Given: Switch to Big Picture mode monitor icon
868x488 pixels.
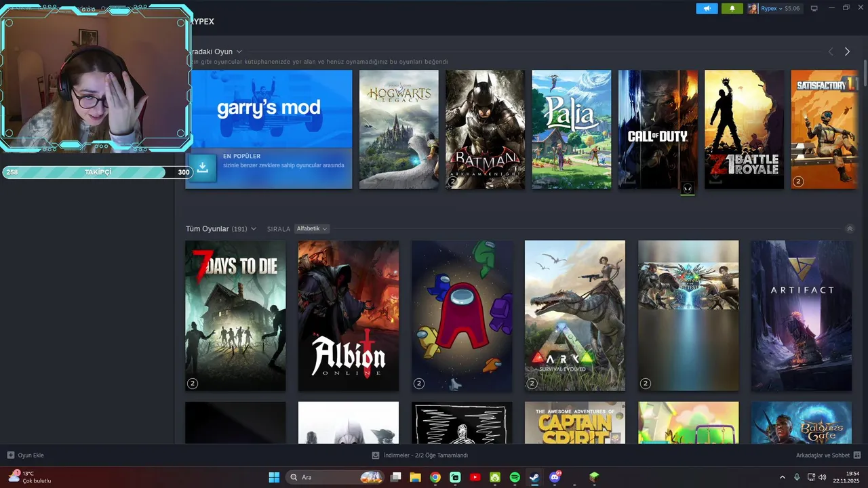Looking at the screenshot, I should pyautogui.click(x=814, y=9).
